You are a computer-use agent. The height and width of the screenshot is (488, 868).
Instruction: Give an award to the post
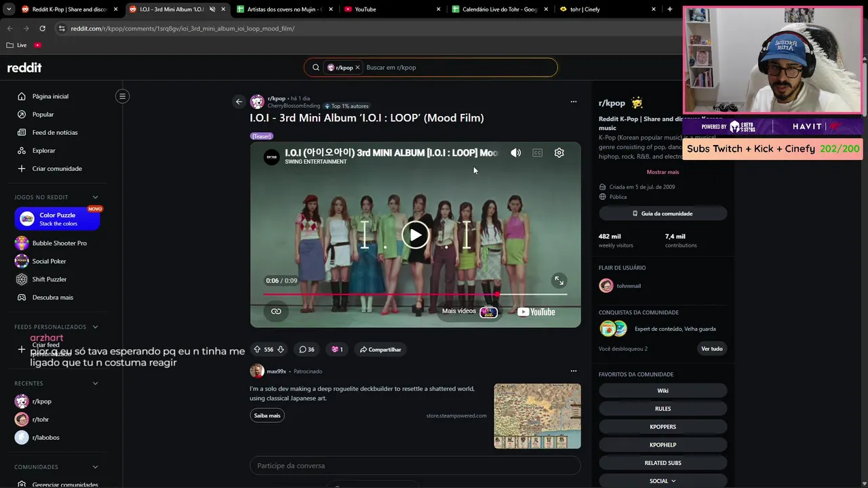coord(337,350)
